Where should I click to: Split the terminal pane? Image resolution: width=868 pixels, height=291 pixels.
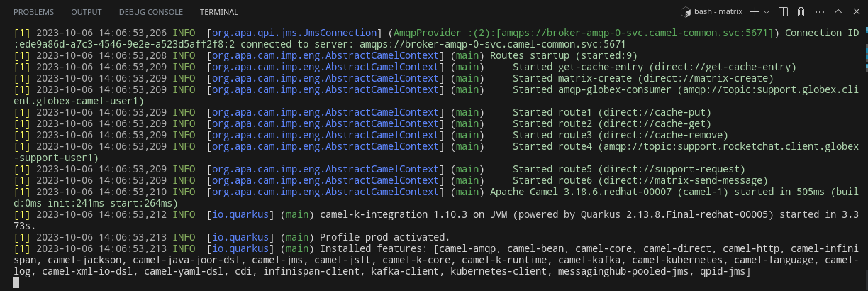[783, 12]
